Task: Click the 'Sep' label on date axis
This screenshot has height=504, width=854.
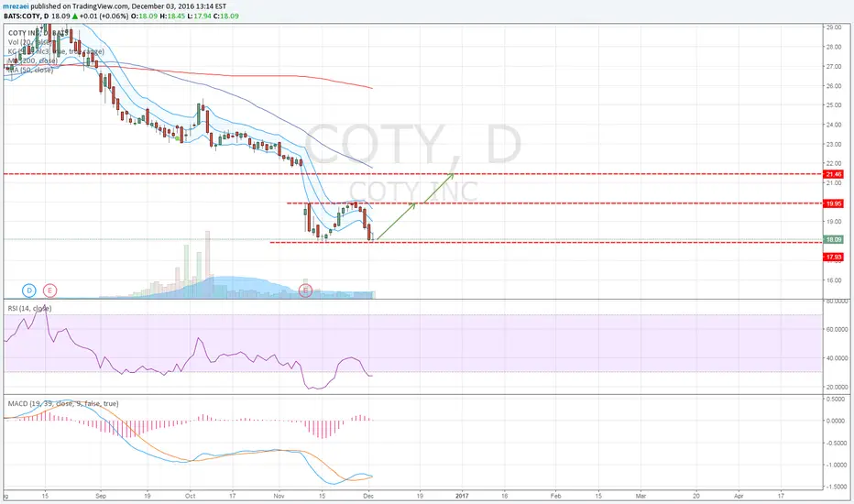Action: (x=101, y=496)
